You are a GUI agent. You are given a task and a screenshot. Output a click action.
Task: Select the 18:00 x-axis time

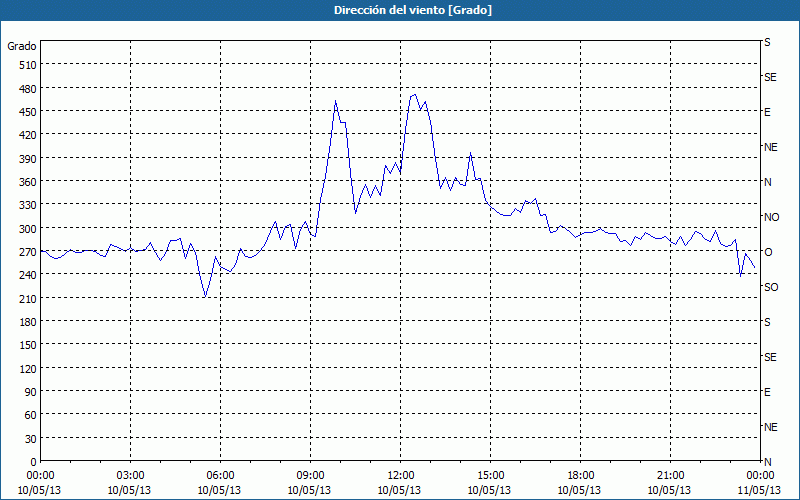pos(580,476)
